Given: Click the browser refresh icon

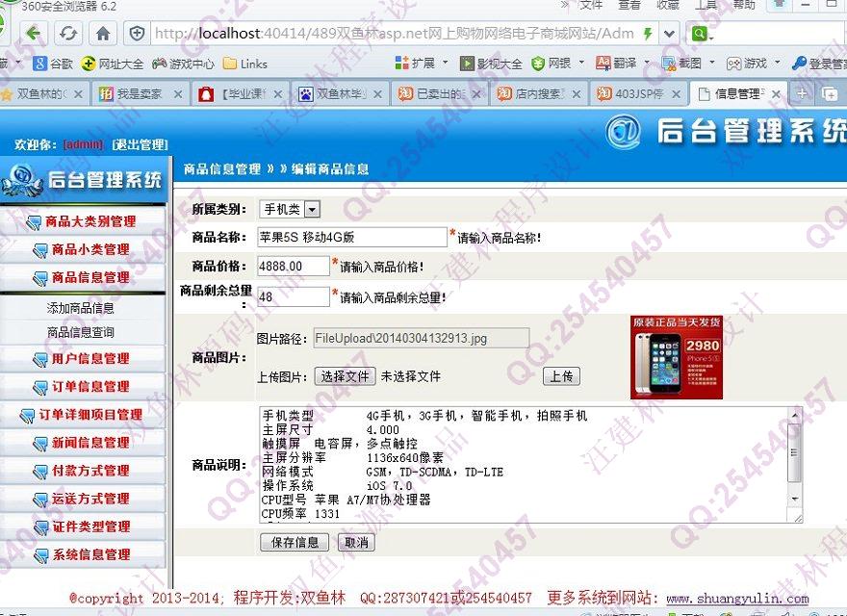Looking at the screenshot, I should (68, 34).
